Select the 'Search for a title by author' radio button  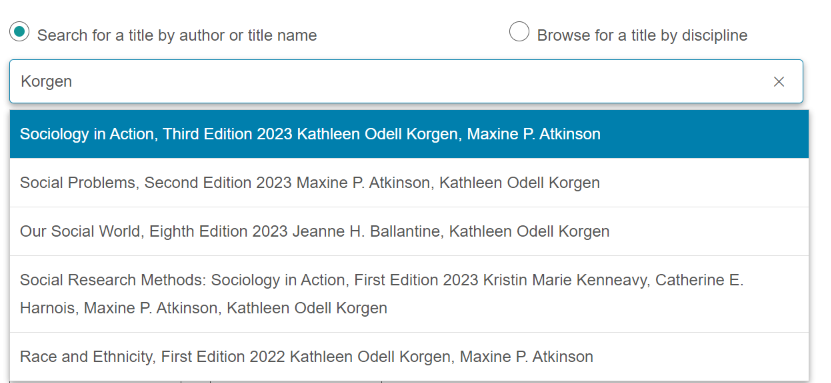click(x=19, y=32)
